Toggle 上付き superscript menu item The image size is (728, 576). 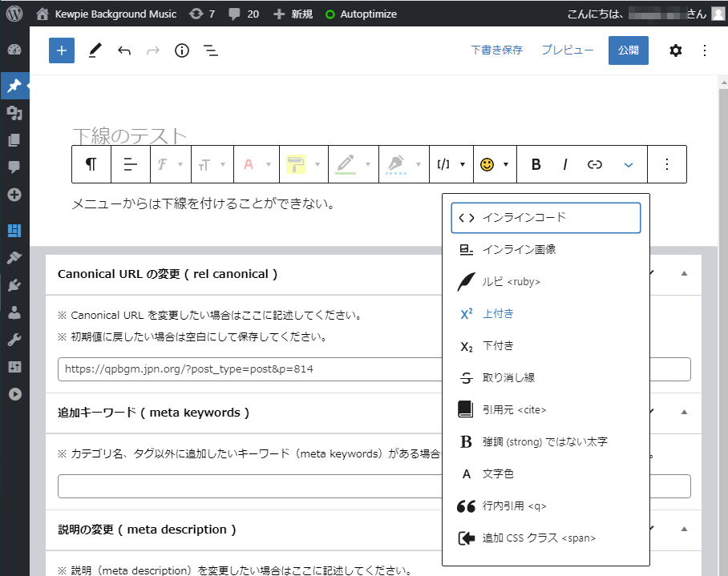pyautogui.click(x=546, y=313)
